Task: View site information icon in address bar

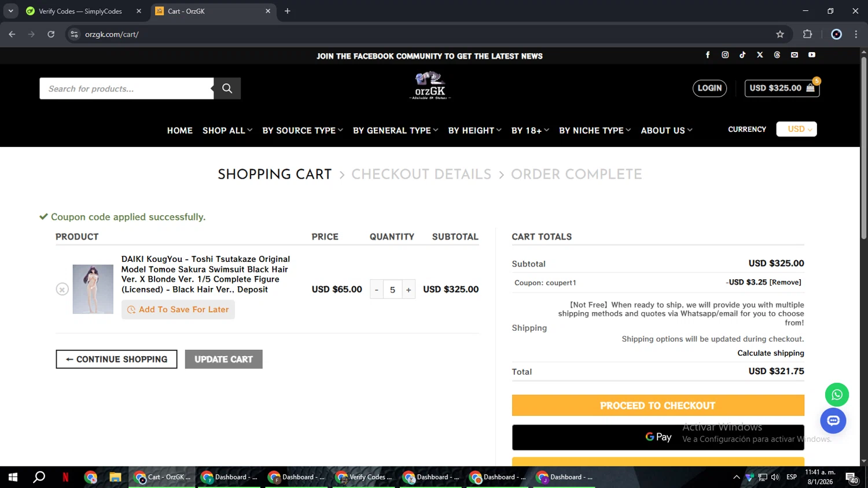Action: pyautogui.click(x=74, y=34)
